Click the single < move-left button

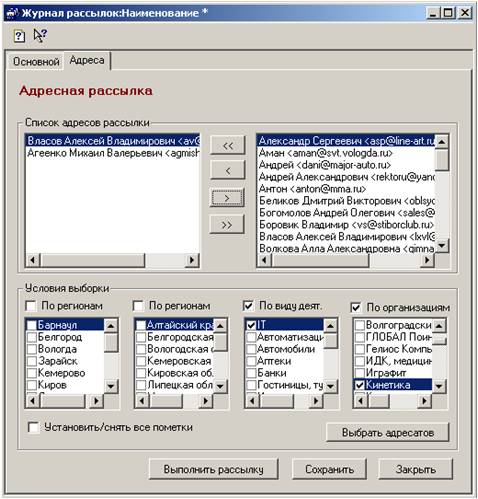(x=228, y=171)
